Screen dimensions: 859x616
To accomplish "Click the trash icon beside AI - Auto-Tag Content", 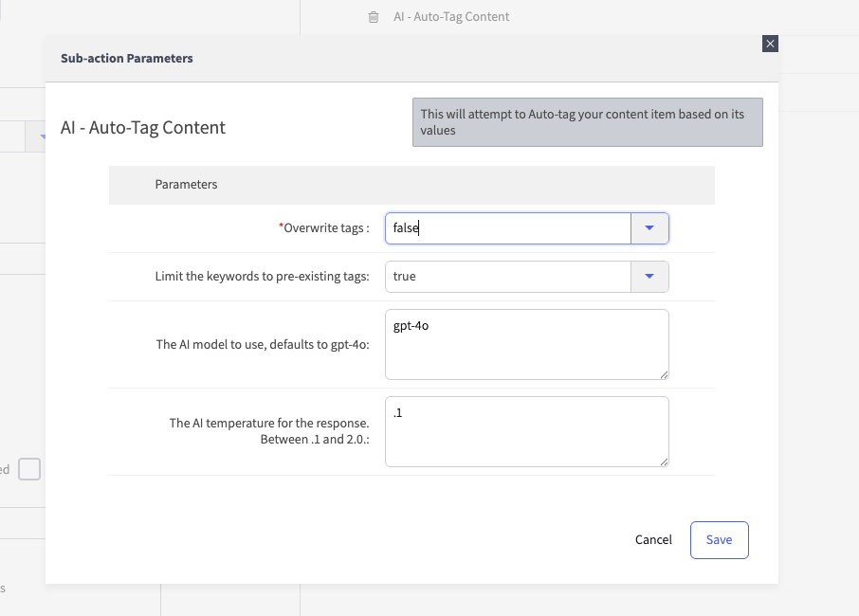I will [x=374, y=17].
